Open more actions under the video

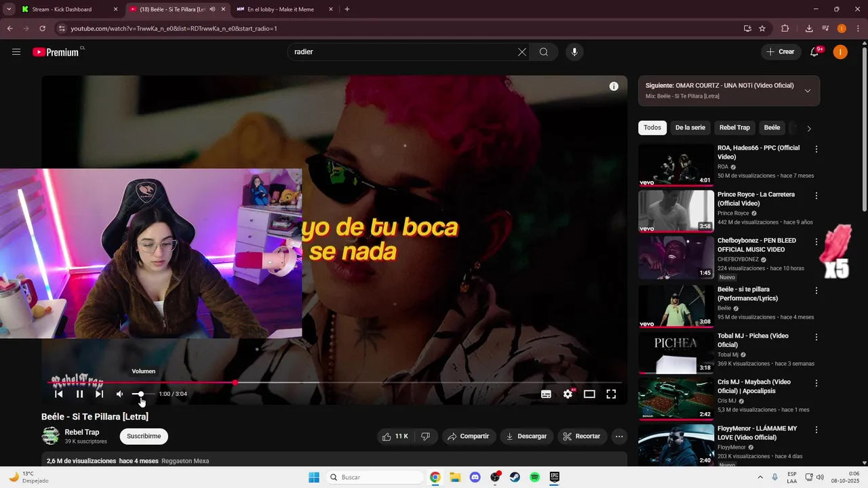click(619, 436)
